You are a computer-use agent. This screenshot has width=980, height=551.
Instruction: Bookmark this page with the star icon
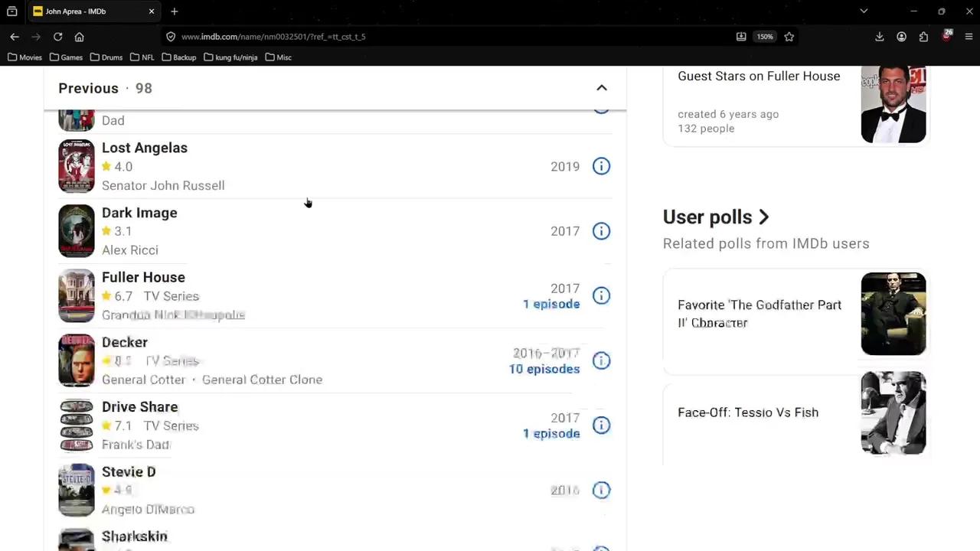[789, 37]
